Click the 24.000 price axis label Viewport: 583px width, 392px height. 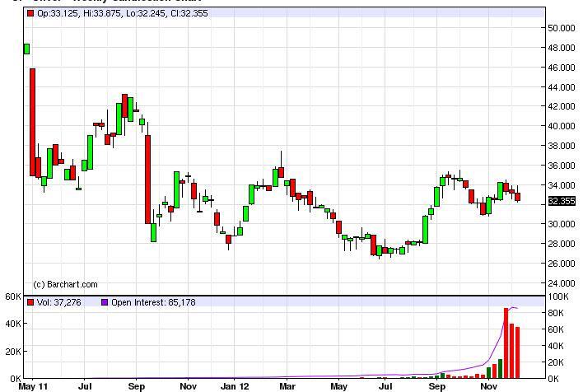[561, 283]
